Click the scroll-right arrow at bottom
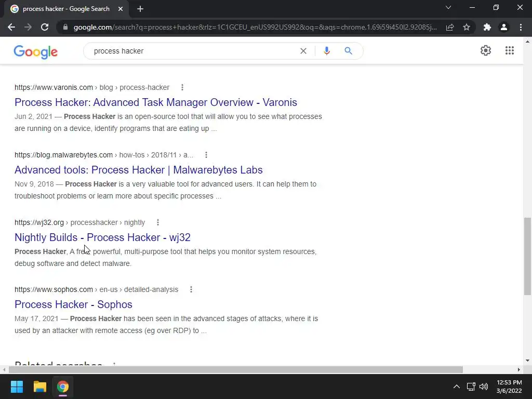 coord(518,369)
